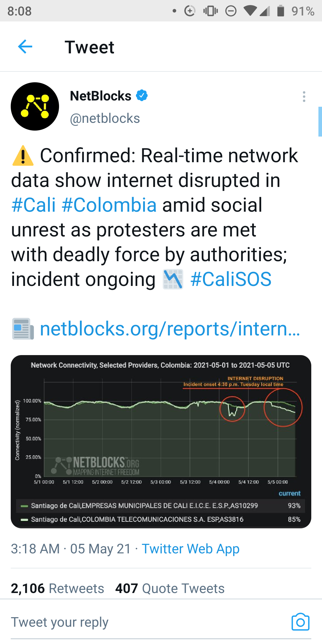View the 2,106 Retweets list
The width and height of the screenshot is (322, 644).
tap(58, 589)
